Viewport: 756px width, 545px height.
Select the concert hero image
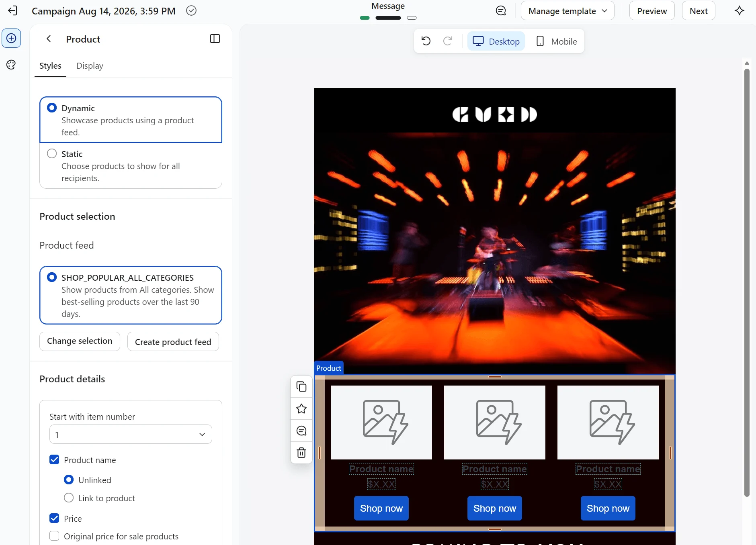pyautogui.click(x=495, y=253)
